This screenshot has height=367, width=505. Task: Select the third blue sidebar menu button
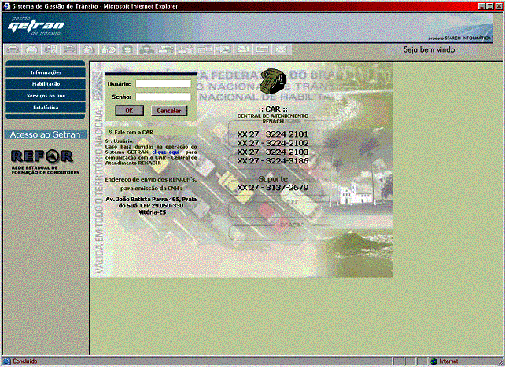46,96
